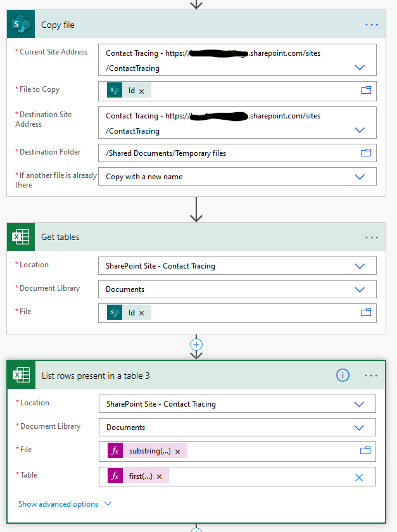The image size is (397, 532).
Task: Click folder picker in Get tables File field
Action: point(365,312)
